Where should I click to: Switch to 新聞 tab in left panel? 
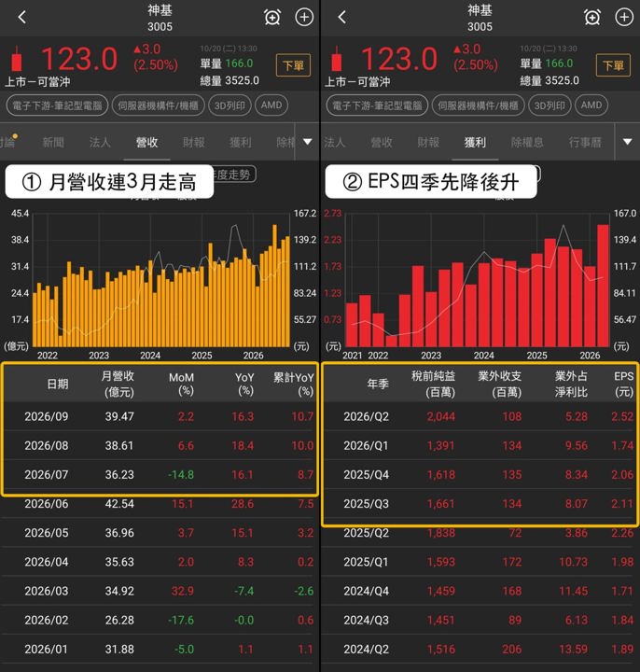point(53,142)
